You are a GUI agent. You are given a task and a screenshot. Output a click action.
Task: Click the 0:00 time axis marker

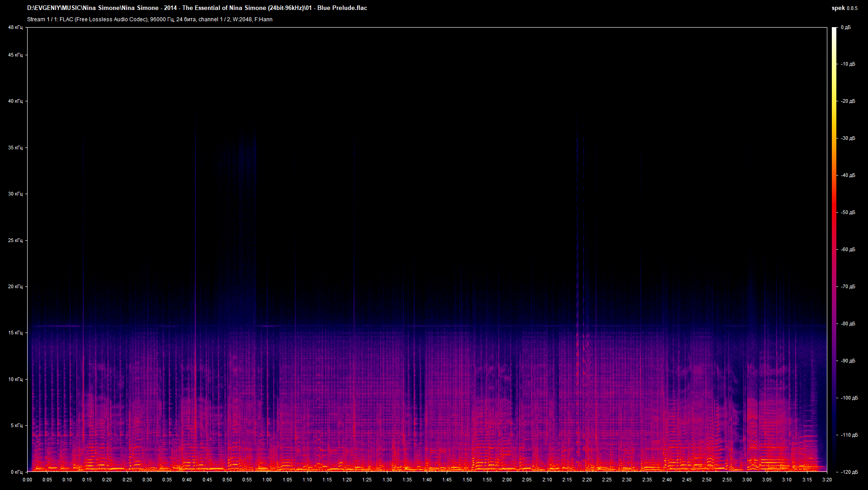tap(27, 480)
